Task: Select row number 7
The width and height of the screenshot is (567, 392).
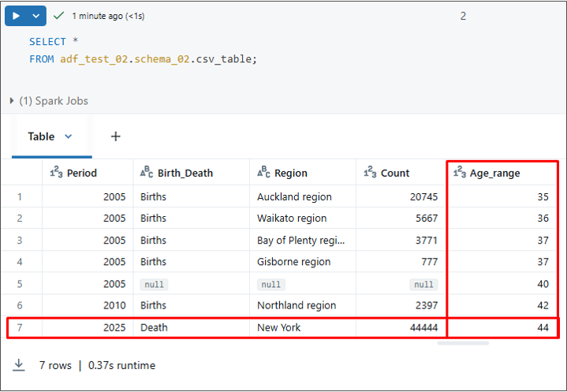Action: click(20, 327)
